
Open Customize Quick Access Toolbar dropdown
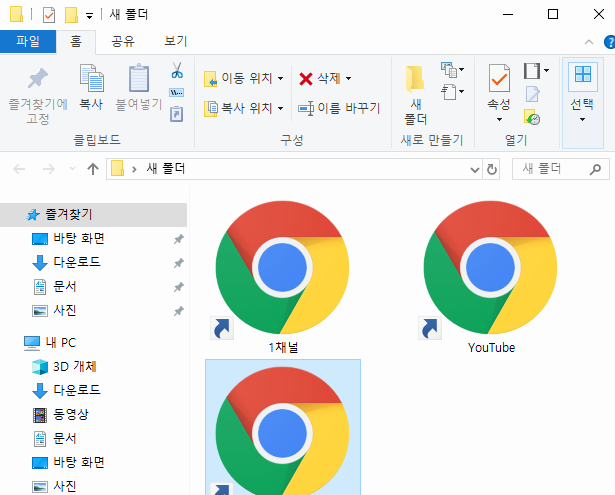[89, 16]
